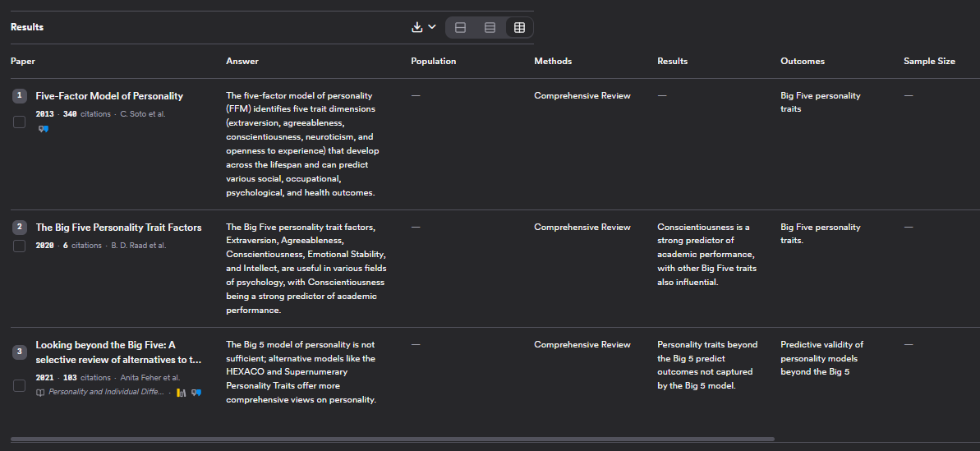Image resolution: width=980 pixels, height=451 pixels.
Task: Switch to the compact card view icon
Action: click(460, 28)
